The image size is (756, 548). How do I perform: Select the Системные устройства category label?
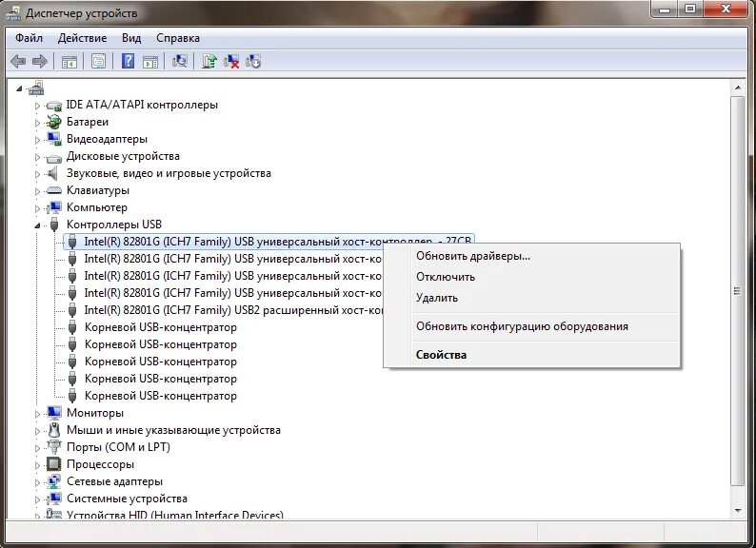[x=127, y=499]
